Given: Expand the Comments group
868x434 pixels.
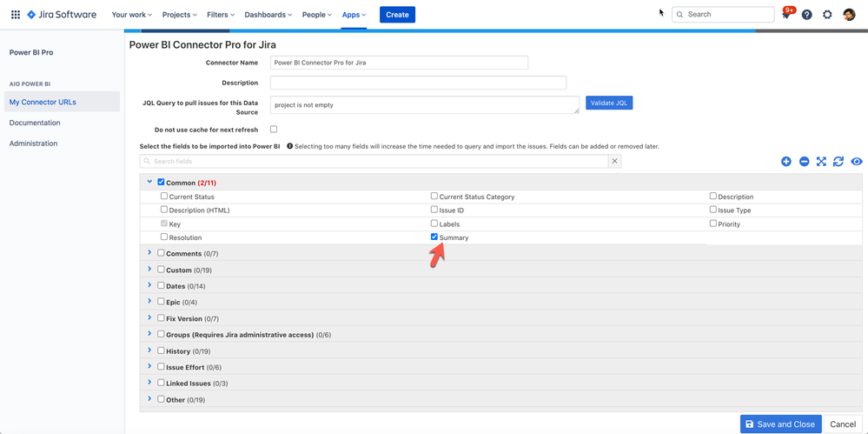Looking at the screenshot, I should pyautogui.click(x=149, y=253).
